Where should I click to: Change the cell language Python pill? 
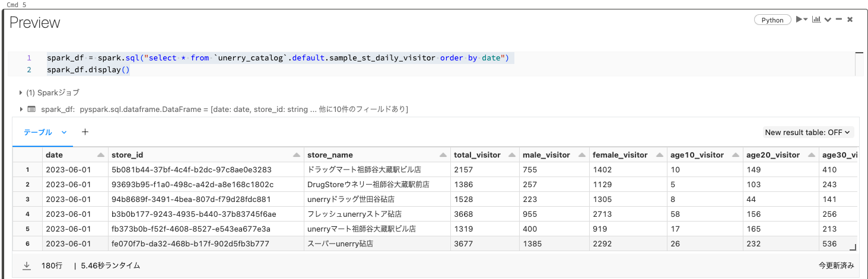(x=772, y=20)
